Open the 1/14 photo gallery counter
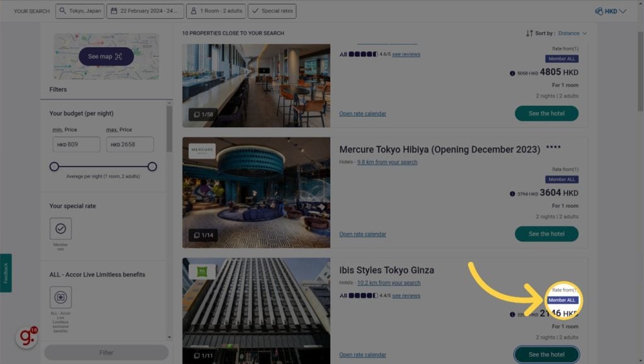Viewport: 644px width, 364px height. coord(203,235)
